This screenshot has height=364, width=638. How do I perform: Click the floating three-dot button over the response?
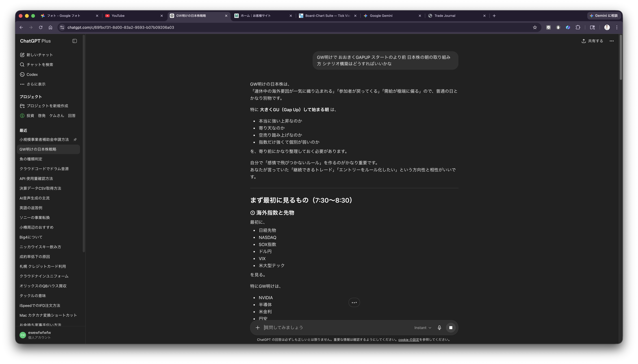(x=354, y=303)
